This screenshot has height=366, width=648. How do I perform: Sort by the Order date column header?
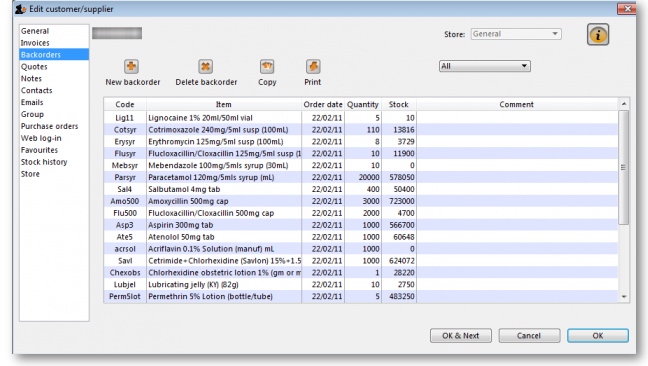point(323,105)
